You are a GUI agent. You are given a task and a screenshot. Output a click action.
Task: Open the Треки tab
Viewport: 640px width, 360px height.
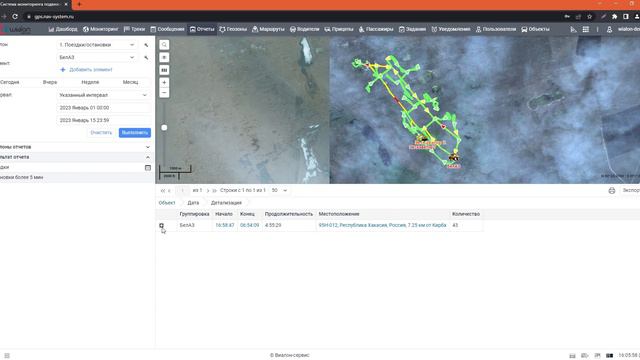point(134,29)
